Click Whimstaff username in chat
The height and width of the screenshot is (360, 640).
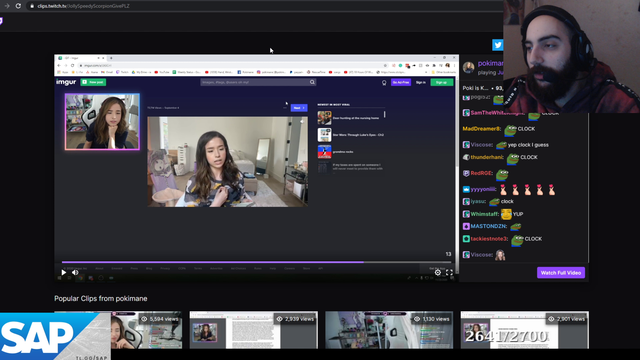[484, 214]
